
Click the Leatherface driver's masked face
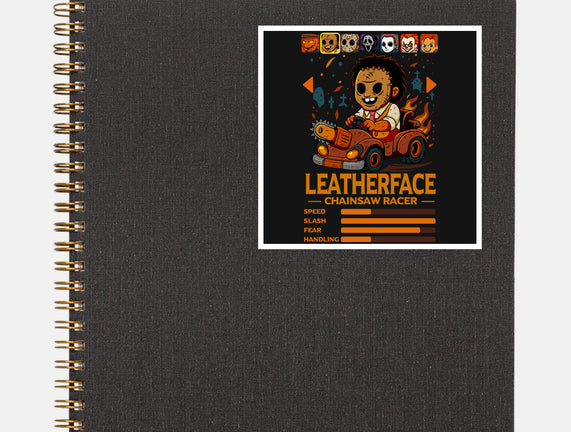click(371, 90)
